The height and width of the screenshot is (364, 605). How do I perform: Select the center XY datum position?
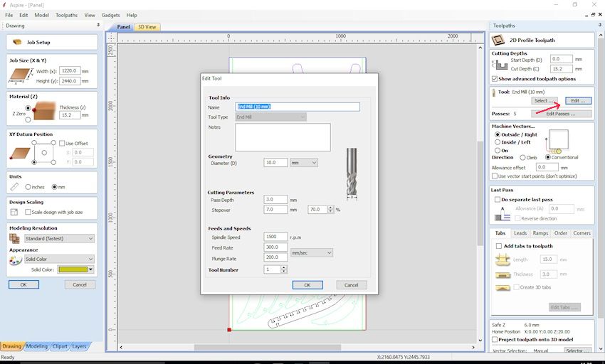44,153
